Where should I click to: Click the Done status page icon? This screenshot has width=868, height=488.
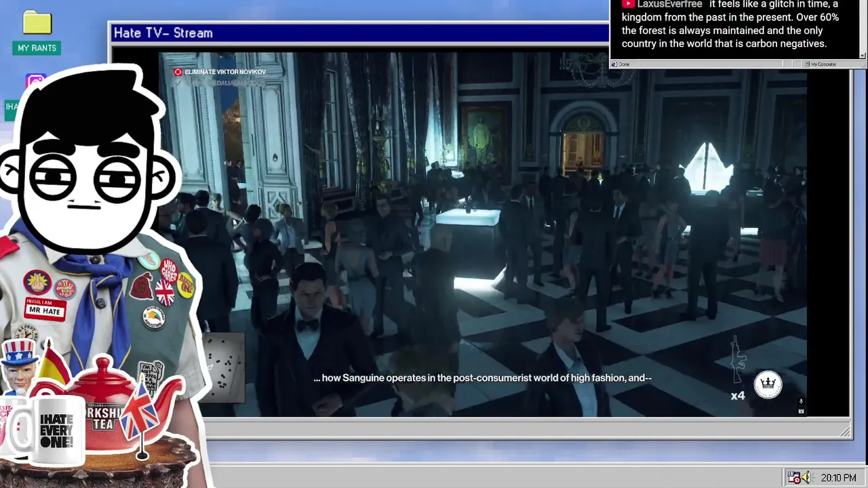point(614,64)
